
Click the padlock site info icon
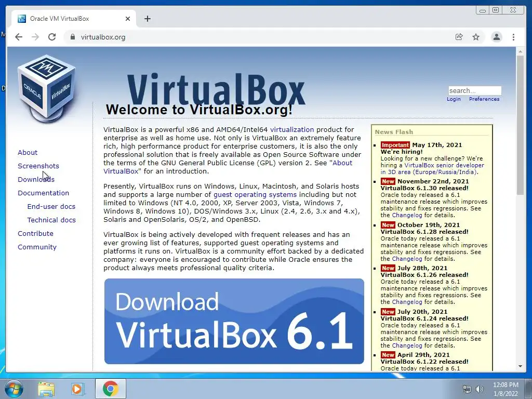click(x=72, y=37)
